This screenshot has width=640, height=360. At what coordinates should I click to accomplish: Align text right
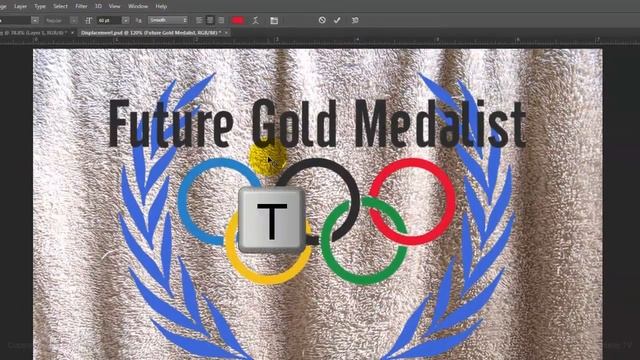[221, 20]
